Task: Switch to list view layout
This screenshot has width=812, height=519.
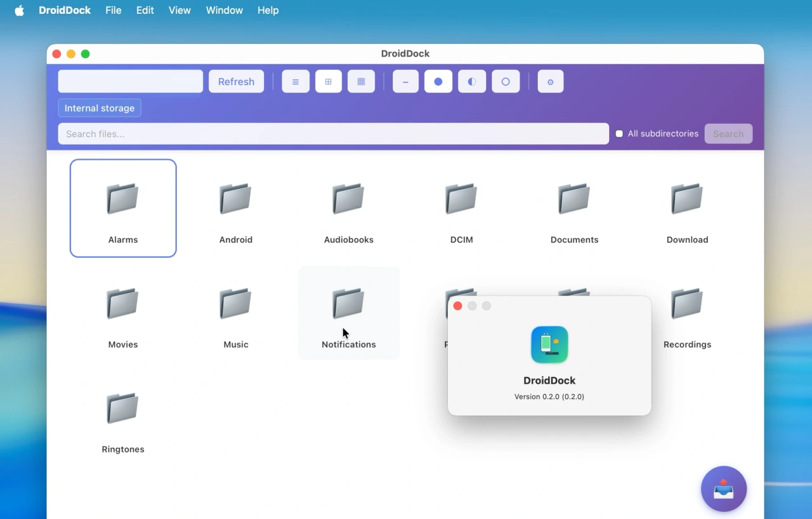Action: tap(295, 81)
